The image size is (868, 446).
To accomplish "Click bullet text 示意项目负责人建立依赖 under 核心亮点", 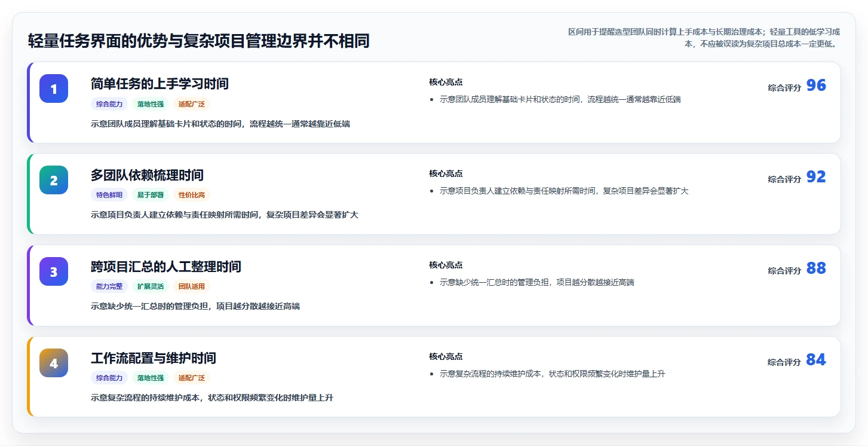I will click(x=564, y=191).
